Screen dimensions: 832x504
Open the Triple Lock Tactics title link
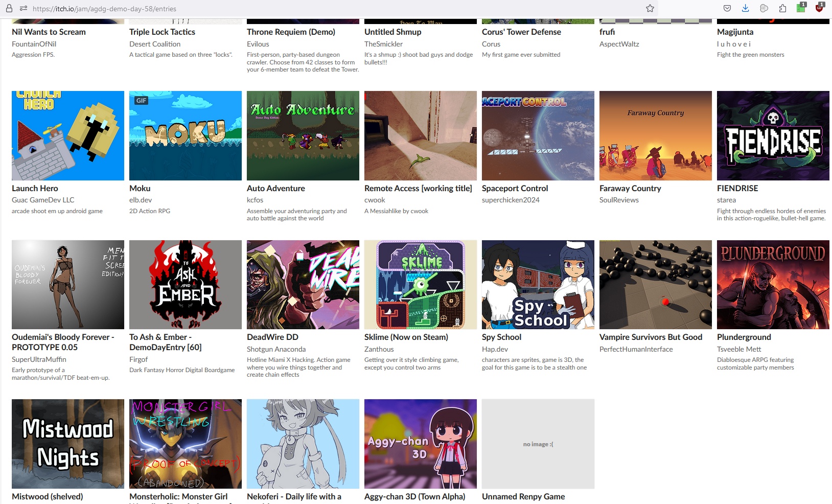[x=162, y=32]
